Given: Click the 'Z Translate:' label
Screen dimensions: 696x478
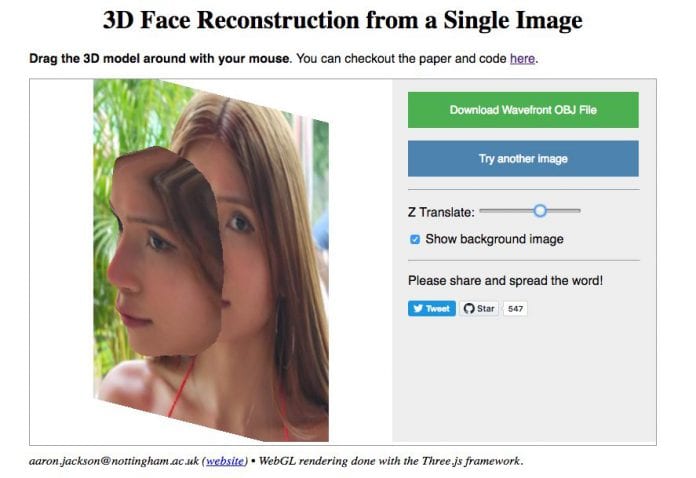Looking at the screenshot, I should tap(441, 212).
